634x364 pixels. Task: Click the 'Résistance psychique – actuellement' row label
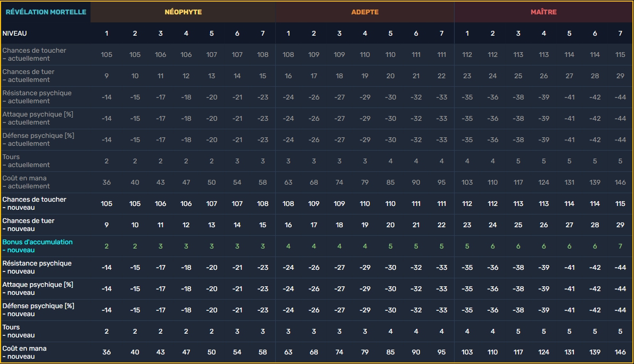tap(37, 97)
